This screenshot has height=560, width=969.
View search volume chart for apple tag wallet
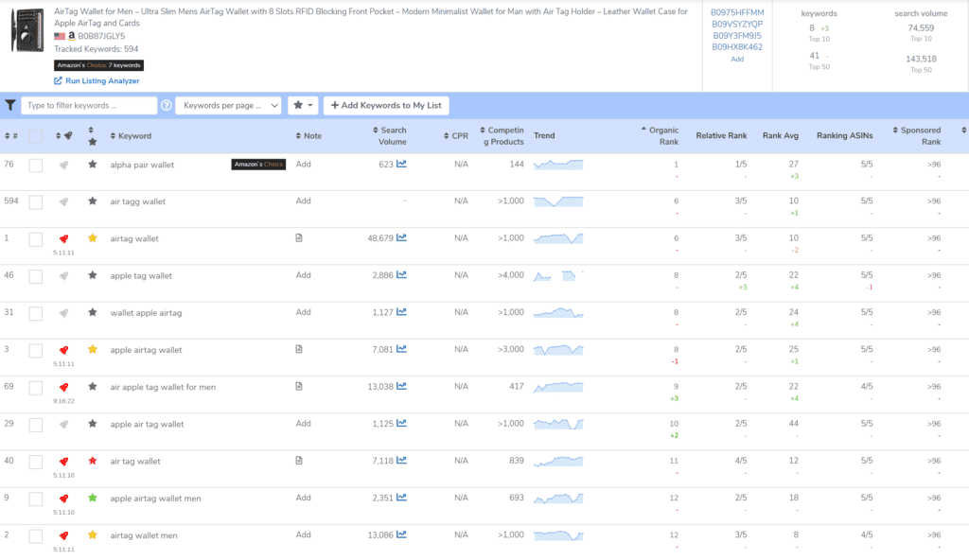tap(401, 275)
